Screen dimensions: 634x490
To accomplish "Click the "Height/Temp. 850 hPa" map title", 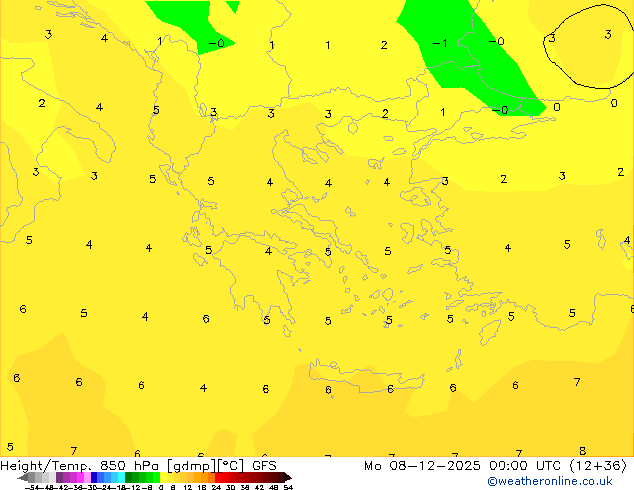I will click(x=80, y=466).
